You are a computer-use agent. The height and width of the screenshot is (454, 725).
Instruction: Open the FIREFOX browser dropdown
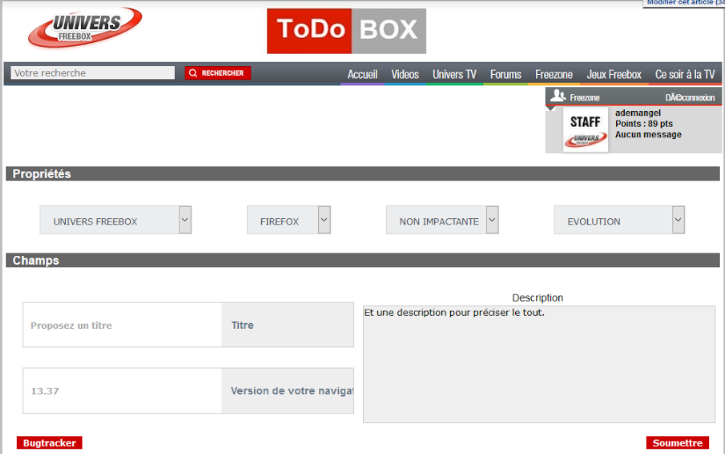[x=289, y=221]
